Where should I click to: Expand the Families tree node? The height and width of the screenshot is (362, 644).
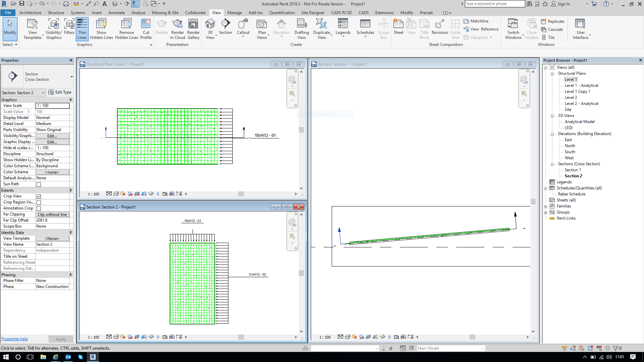546,206
